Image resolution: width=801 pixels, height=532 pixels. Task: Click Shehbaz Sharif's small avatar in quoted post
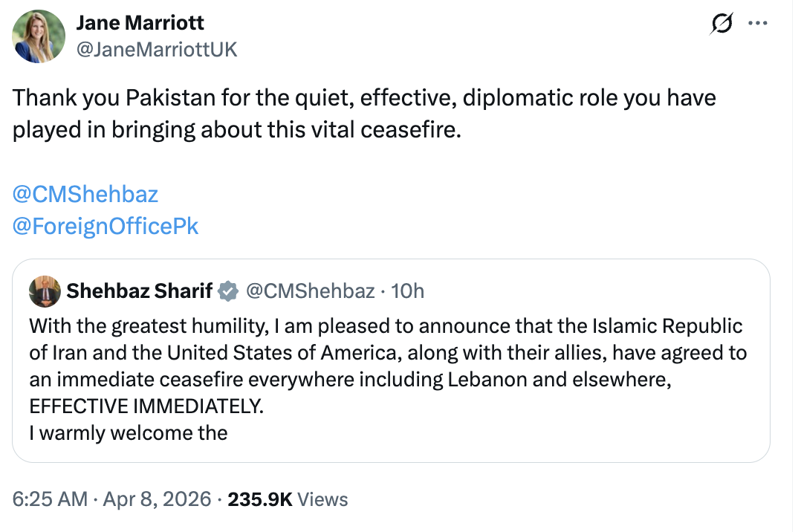(45, 291)
